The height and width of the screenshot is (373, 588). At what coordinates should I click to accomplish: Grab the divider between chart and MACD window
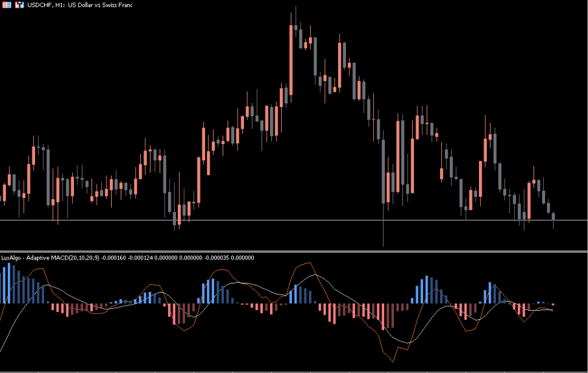(292, 251)
